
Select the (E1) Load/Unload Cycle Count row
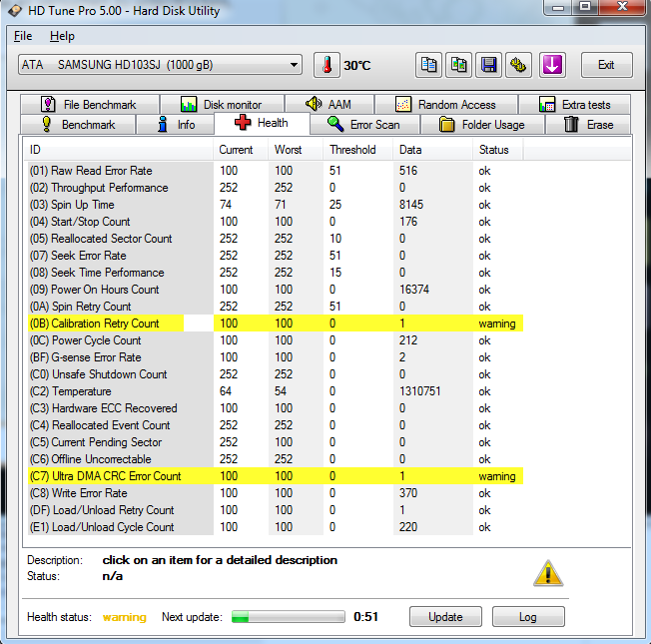276,527
